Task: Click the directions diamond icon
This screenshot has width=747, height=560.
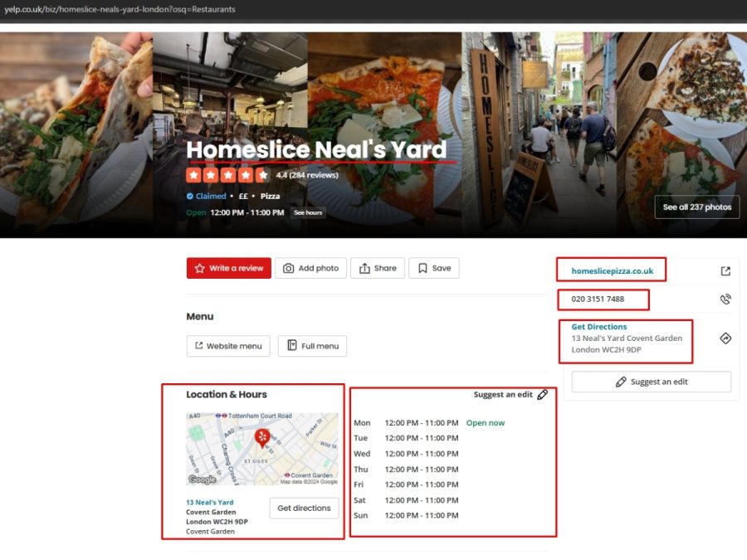Action: point(725,338)
